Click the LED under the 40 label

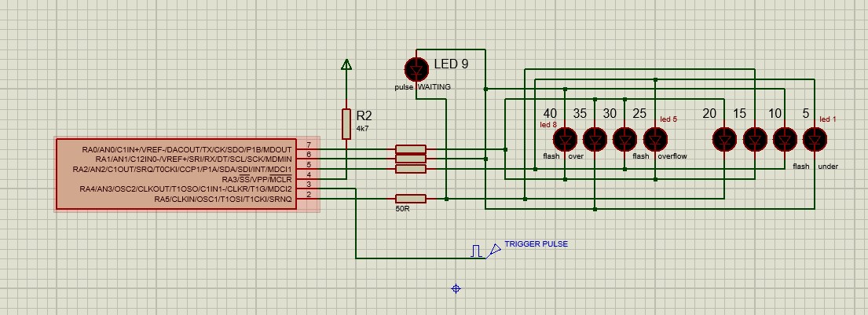click(565, 140)
